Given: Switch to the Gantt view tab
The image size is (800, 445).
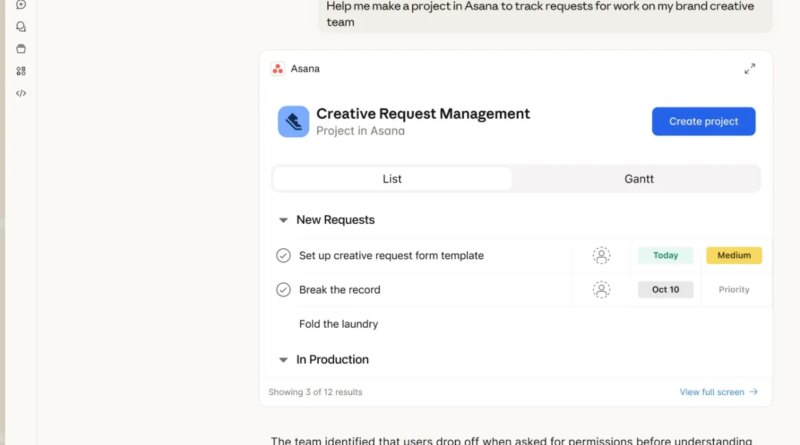Looking at the screenshot, I should (x=639, y=179).
